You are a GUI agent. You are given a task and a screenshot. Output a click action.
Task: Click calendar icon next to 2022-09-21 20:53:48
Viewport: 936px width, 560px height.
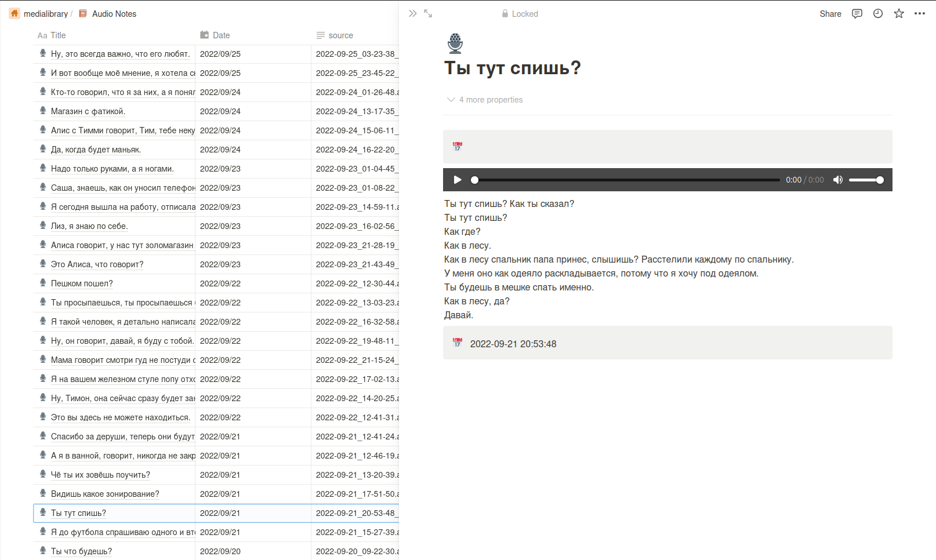(458, 343)
